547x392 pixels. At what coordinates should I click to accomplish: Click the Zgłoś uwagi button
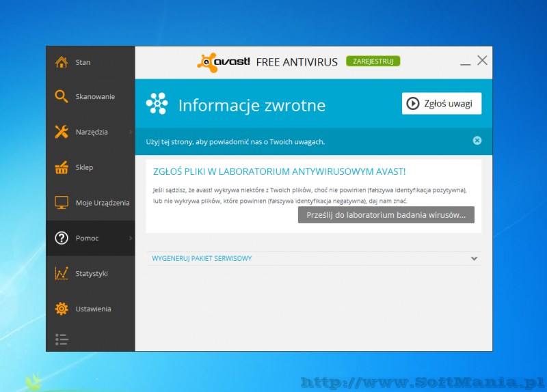click(x=442, y=104)
